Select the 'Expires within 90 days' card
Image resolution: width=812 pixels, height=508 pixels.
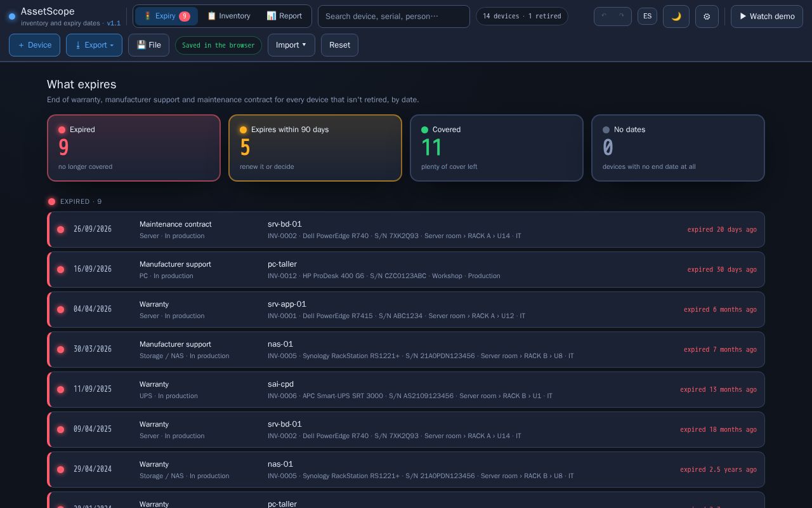click(315, 148)
